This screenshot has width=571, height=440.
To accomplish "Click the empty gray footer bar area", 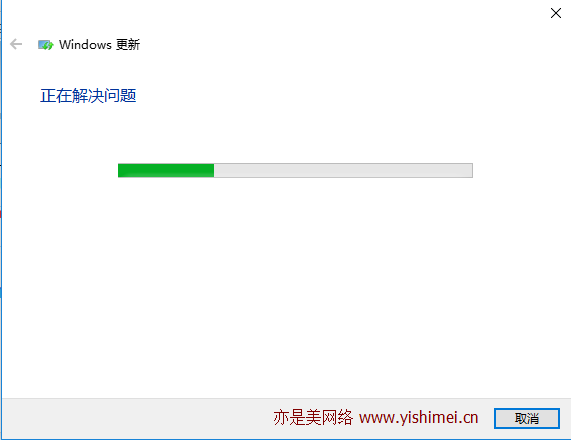I will pos(135,418).
